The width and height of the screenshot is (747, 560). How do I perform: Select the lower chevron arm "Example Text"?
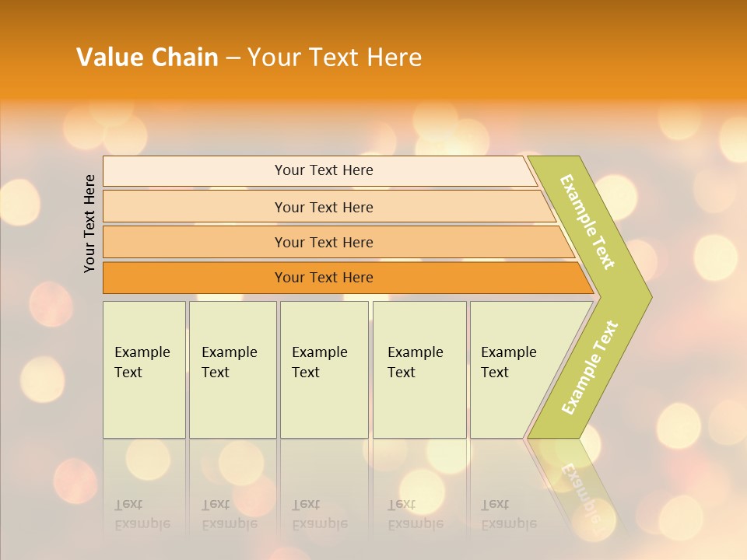[x=590, y=367]
